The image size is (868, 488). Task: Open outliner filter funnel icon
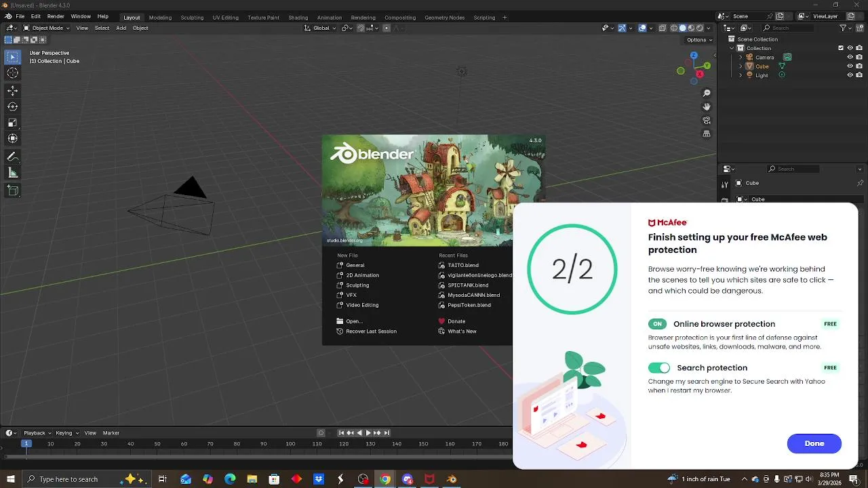pyautogui.click(x=843, y=28)
